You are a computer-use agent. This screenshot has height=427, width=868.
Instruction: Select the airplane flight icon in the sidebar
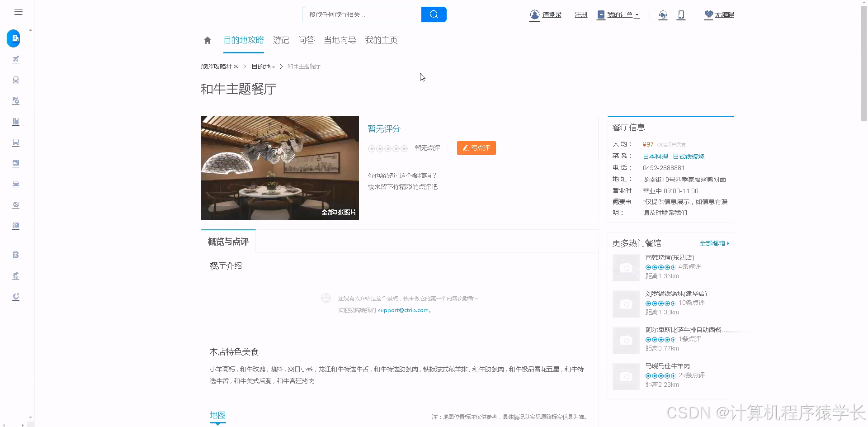(x=16, y=59)
